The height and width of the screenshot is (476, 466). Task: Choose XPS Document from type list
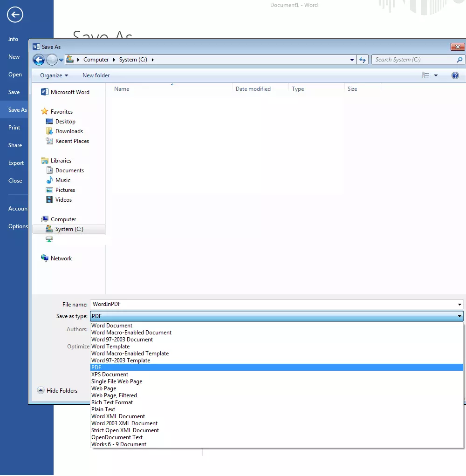point(110,374)
